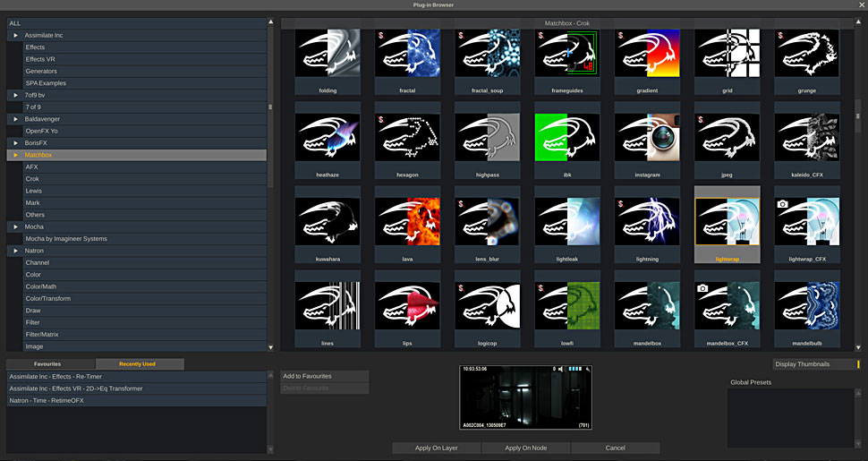Viewport: 868px width, 461px height.
Task: Select the heathaze plug-in icon
Action: click(x=328, y=138)
